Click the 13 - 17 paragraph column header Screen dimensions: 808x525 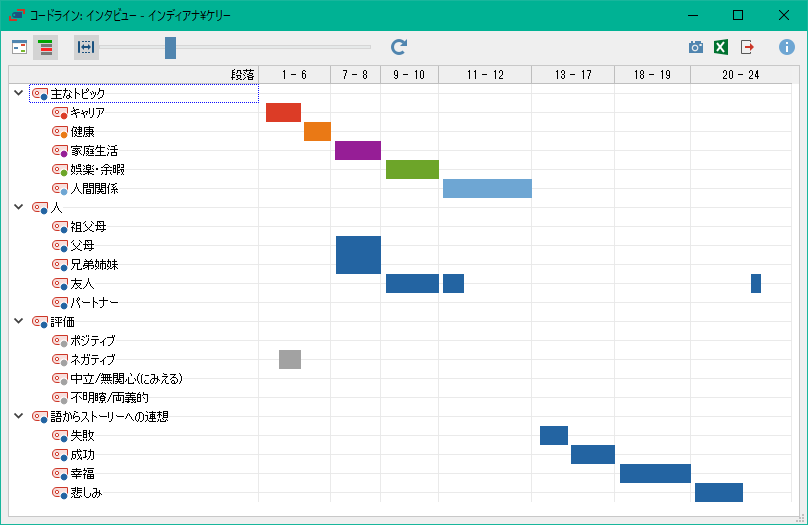[573, 75]
